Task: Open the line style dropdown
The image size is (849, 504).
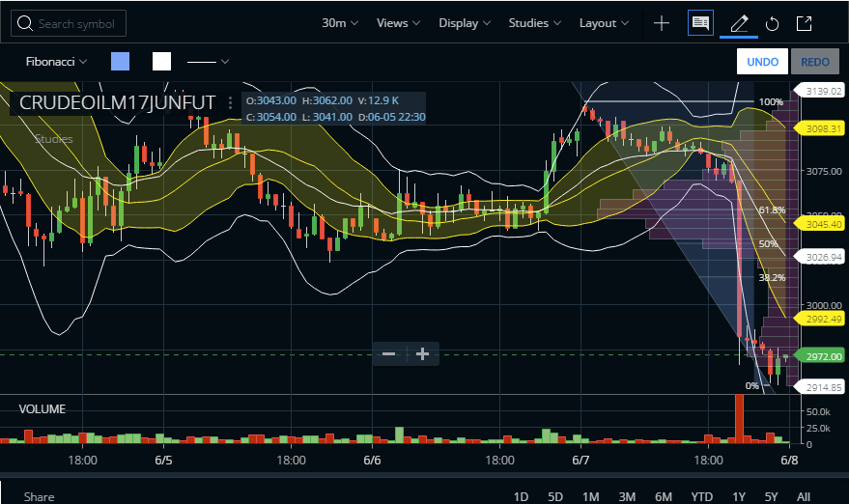Action: (208, 62)
